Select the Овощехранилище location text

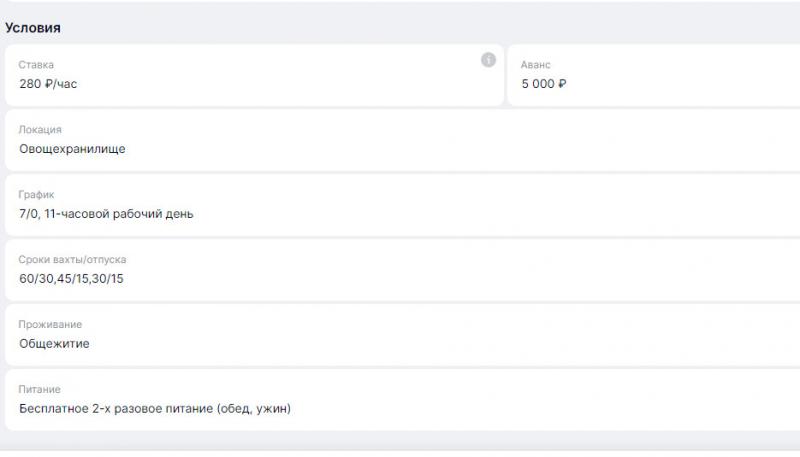(72, 149)
